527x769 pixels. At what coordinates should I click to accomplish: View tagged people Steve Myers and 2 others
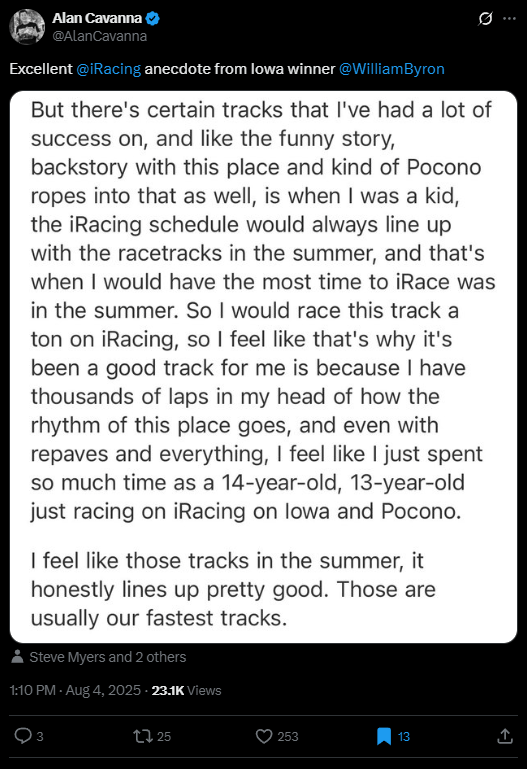click(108, 657)
